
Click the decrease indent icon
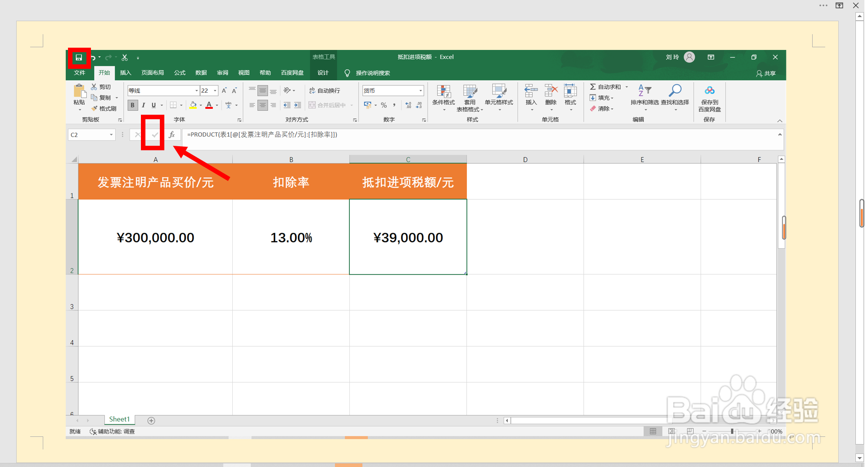click(287, 105)
